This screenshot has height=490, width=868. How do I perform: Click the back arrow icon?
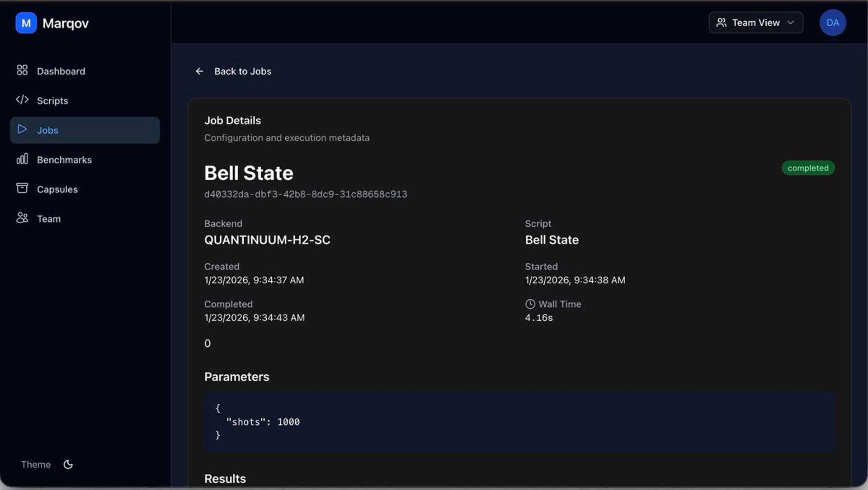tap(199, 71)
